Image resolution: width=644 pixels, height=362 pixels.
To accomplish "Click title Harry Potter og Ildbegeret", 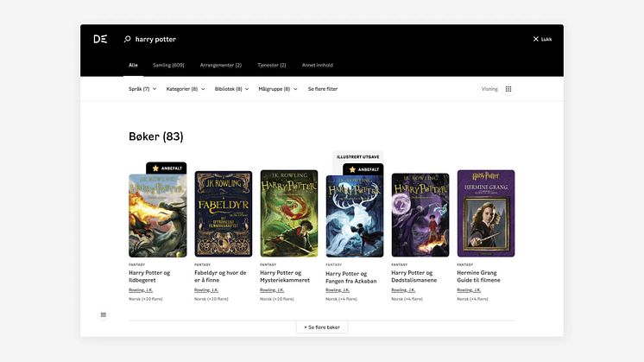I will coord(149,276).
